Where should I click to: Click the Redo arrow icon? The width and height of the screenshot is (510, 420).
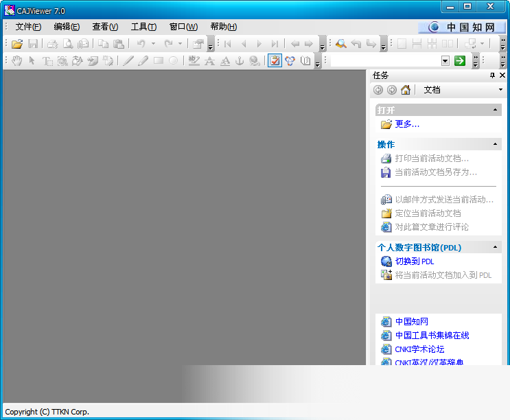(168, 43)
